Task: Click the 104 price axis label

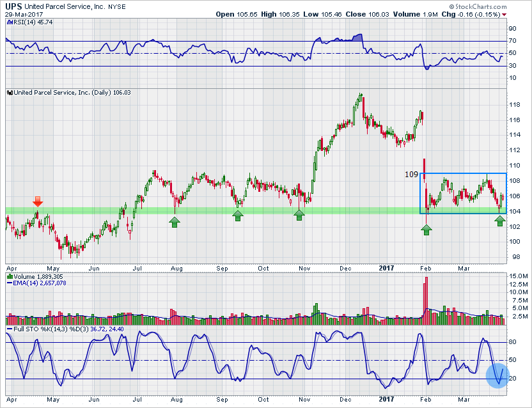Action: (x=514, y=212)
